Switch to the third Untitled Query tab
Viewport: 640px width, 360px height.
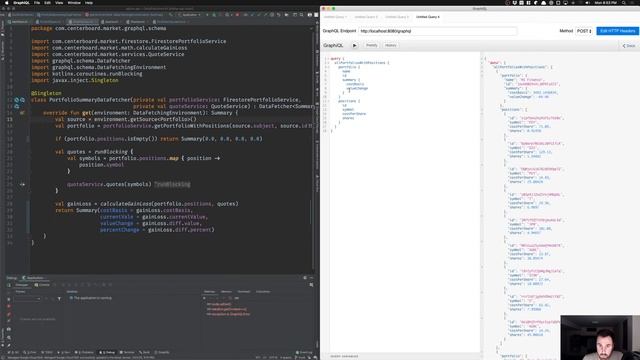point(397,17)
